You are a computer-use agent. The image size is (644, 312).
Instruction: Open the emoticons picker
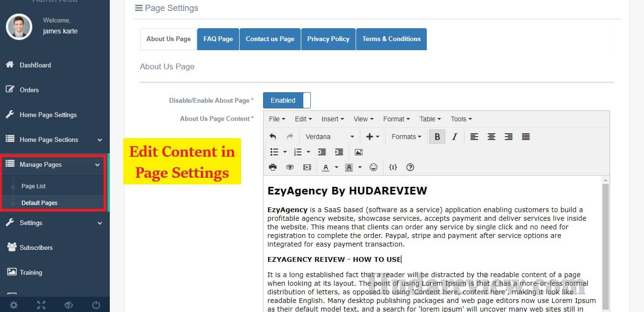coord(374,167)
